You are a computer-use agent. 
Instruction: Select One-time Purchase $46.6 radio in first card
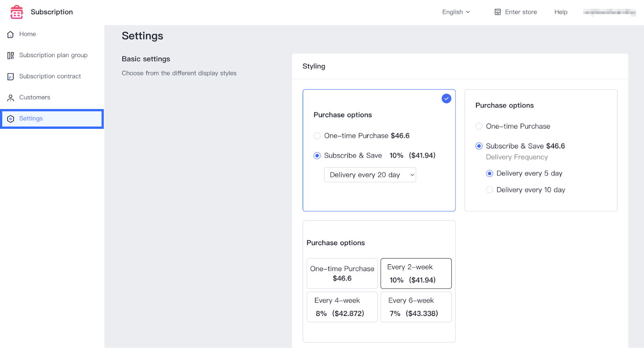[317, 136]
